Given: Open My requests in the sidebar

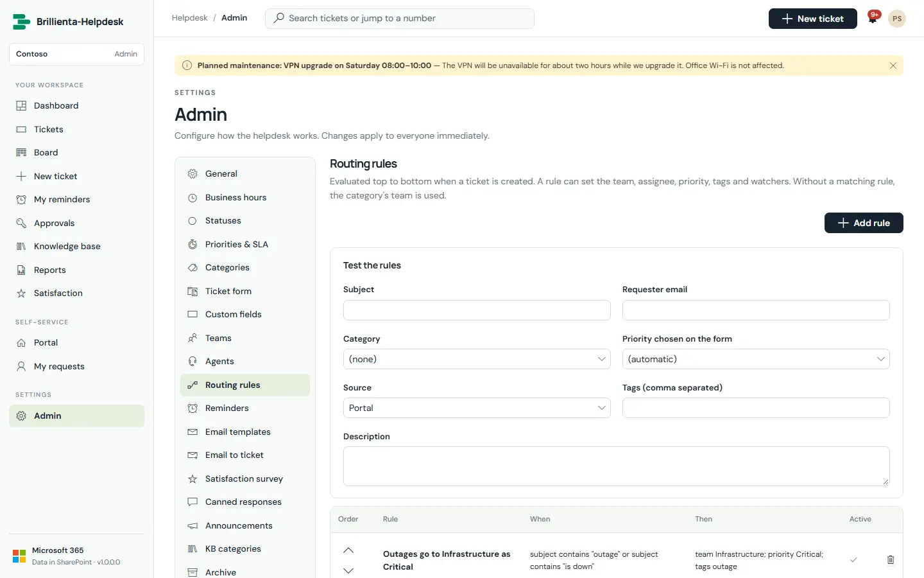Looking at the screenshot, I should coord(76,367).
